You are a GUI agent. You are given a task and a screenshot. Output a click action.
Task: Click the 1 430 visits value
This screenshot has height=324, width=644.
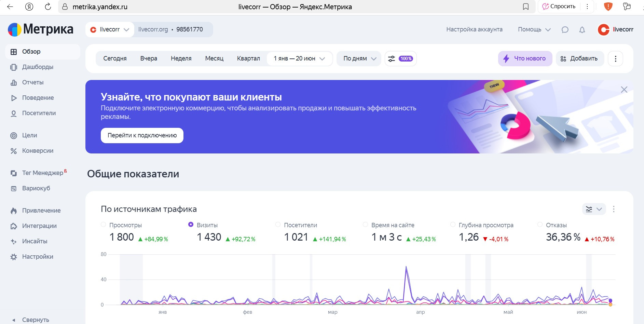point(209,237)
